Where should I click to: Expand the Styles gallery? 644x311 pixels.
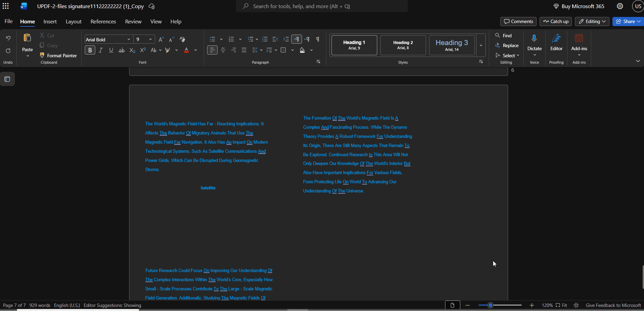pyautogui.click(x=481, y=45)
